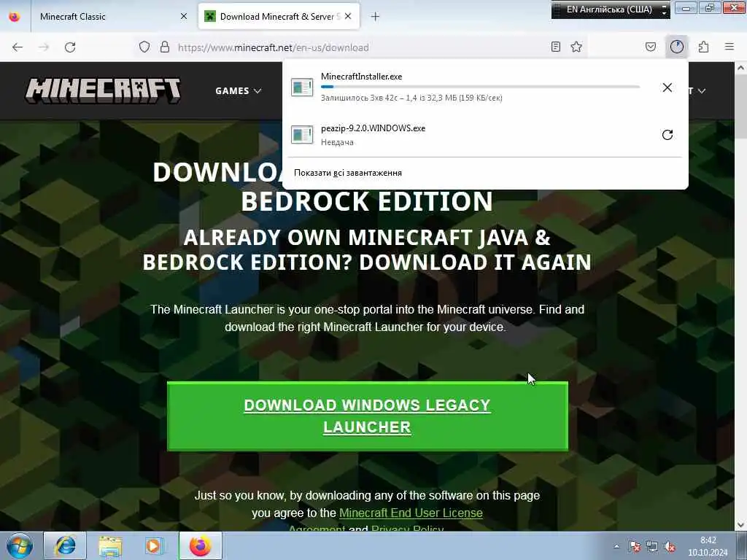Open a new browser tab
The height and width of the screenshot is (560, 747).
pyautogui.click(x=375, y=17)
